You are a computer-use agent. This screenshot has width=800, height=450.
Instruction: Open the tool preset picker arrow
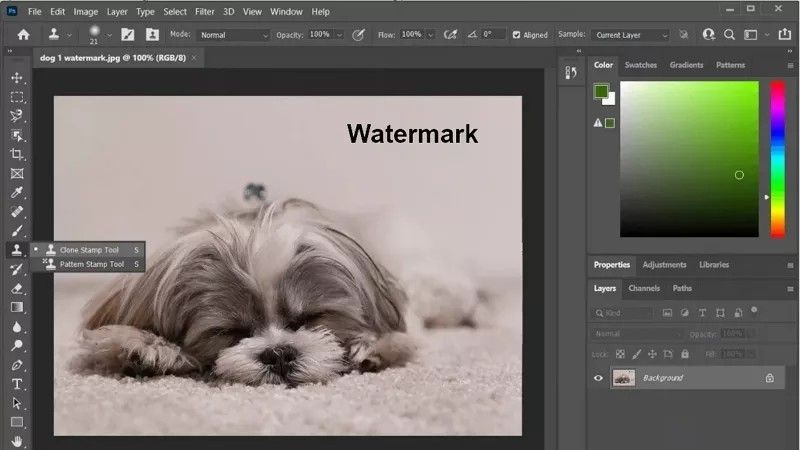(x=69, y=35)
